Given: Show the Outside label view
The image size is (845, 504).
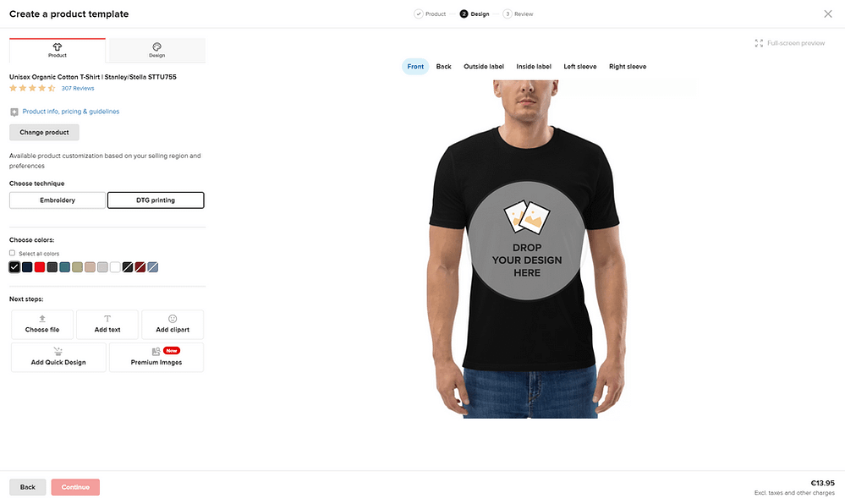Looking at the screenshot, I should coord(484,66).
